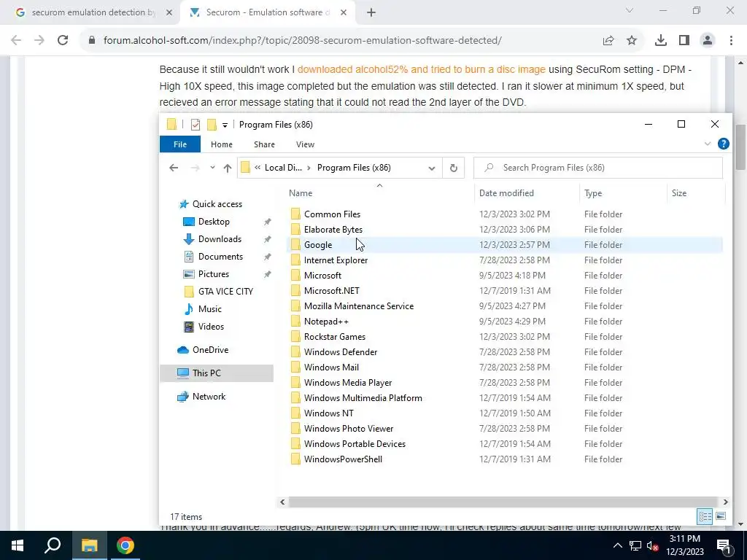
Task: Select the Google folder row
Action: [505, 245]
